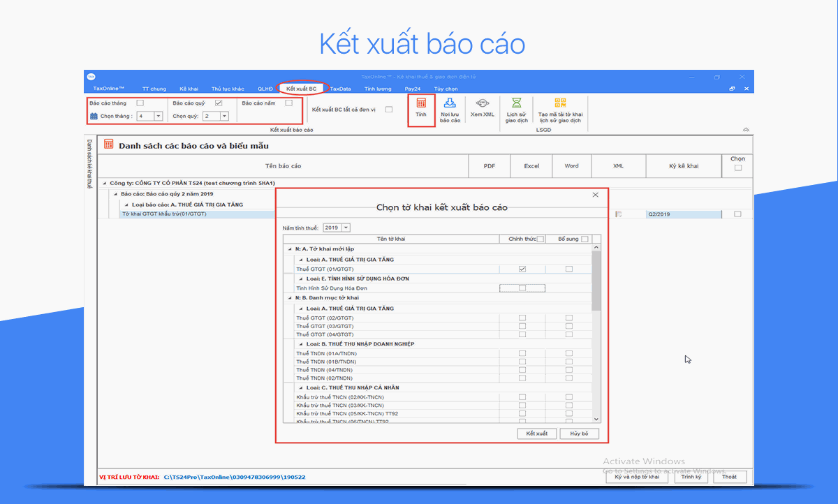Click the Kết xuất button
Screen dimensions: 838x504
click(x=536, y=433)
